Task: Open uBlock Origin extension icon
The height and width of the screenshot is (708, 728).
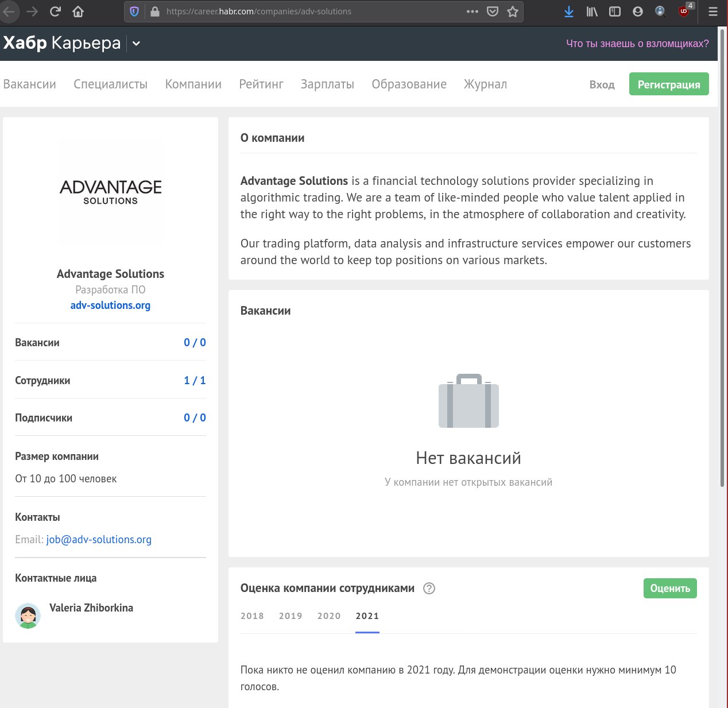Action: click(x=684, y=11)
